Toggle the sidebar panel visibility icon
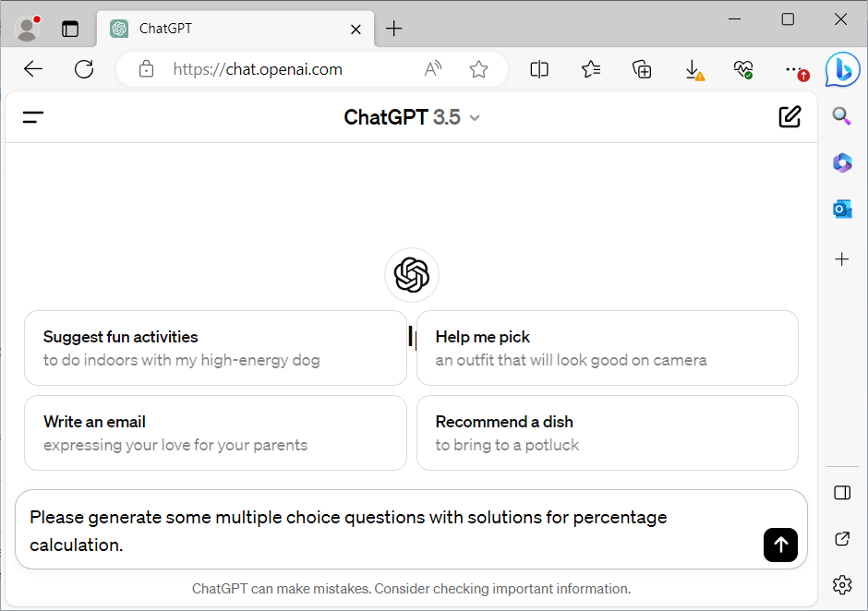The width and height of the screenshot is (868, 611). (842, 493)
